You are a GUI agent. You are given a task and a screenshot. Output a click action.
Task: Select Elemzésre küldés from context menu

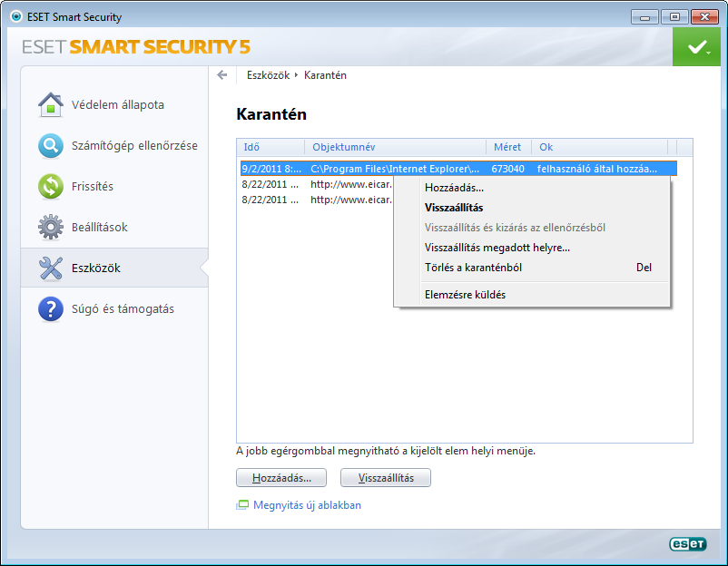click(x=532, y=295)
